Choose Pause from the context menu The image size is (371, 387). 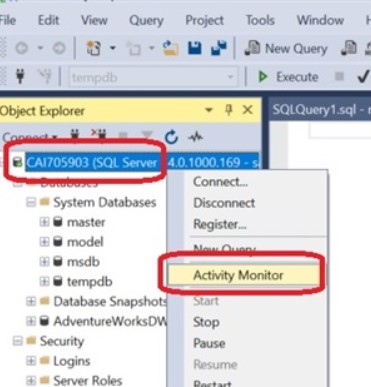(x=209, y=343)
